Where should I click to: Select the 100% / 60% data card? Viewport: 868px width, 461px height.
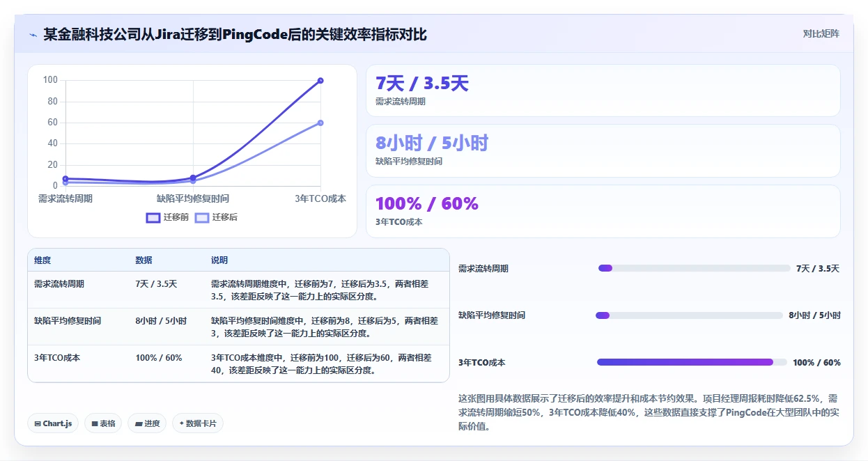tap(603, 211)
